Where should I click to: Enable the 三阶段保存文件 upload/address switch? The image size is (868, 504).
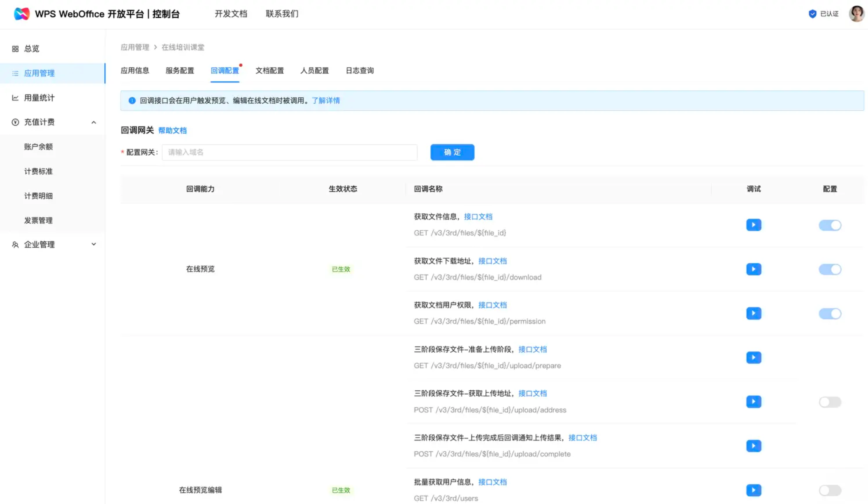pyautogui.click(x=829, y=402)
